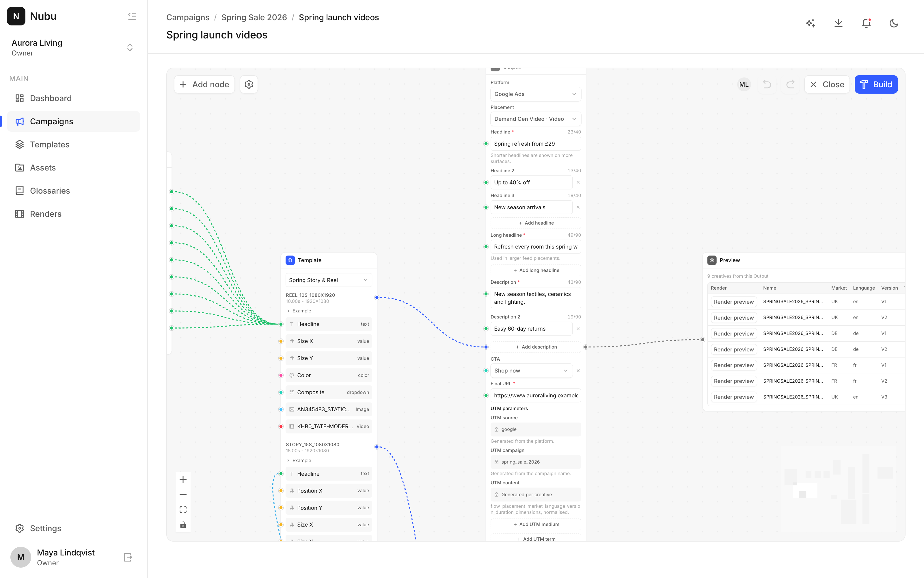Edit the Headline field 'Spring refresh from £29'
This screenshot has height=578, width=924.
tap(536, 144)
